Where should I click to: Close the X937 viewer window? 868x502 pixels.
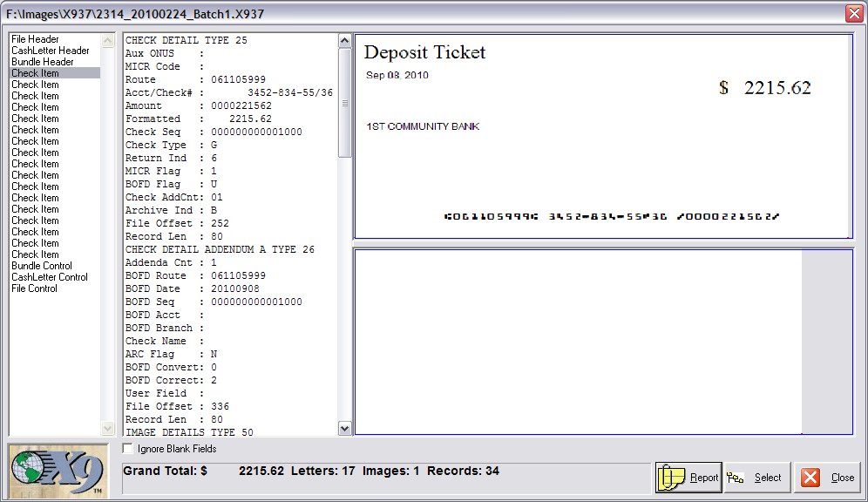[853, 14]
